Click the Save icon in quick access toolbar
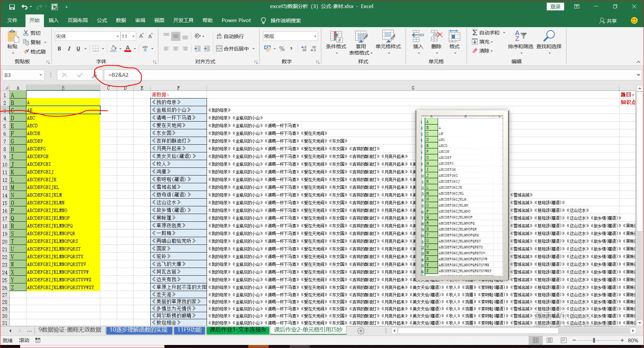This screenshot has width=644, height=348. point(12,7)
